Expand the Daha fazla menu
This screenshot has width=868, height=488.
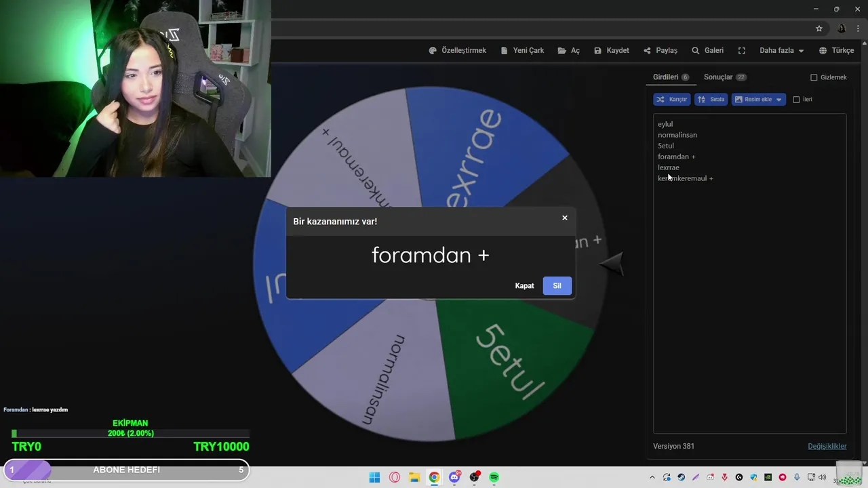781,51
